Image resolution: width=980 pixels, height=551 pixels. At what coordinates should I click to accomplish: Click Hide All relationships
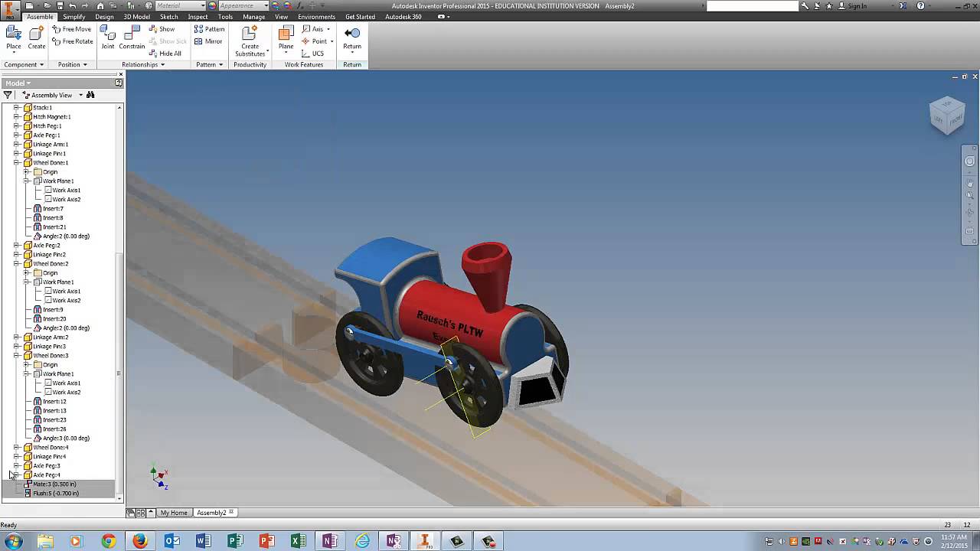(165, 54)
